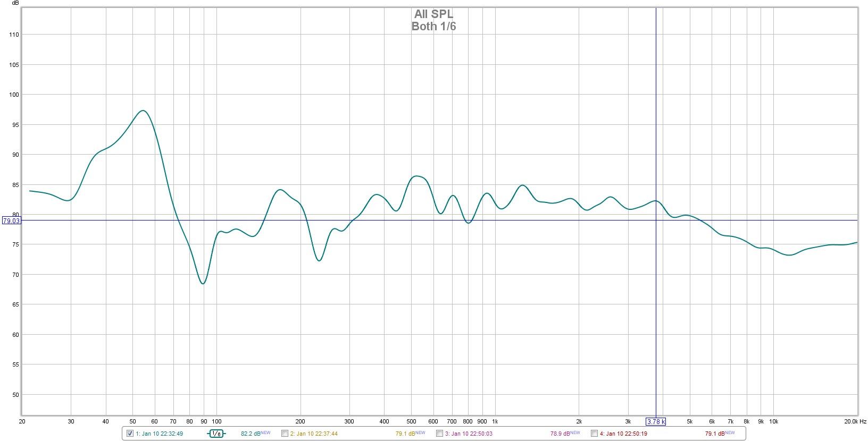Select the '1: Jan 10 22:32:49' legend label
The height and width of the screenshot is (441, 868).
pyautogui.click(x=160, y=434)
